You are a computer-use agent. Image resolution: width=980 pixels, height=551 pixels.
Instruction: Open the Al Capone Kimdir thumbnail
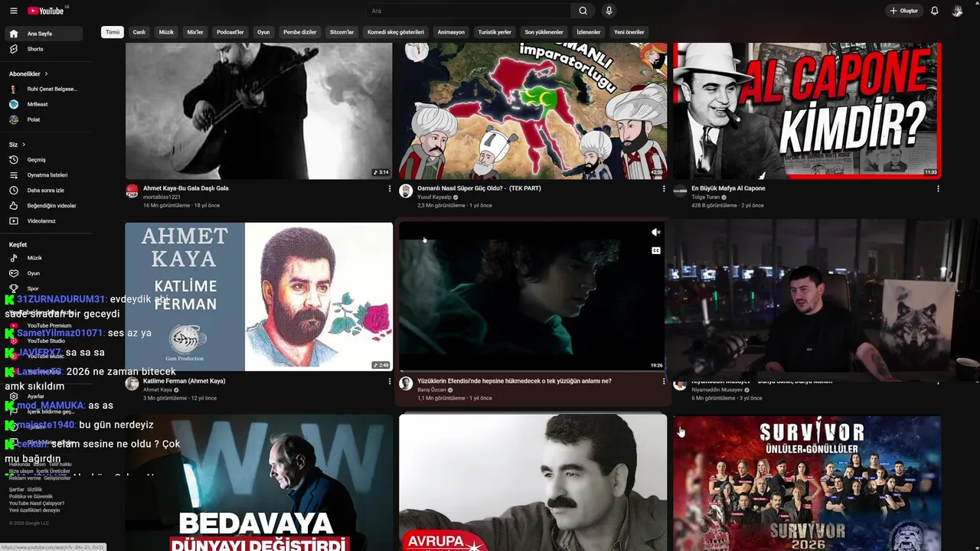(x=807, y=111)
